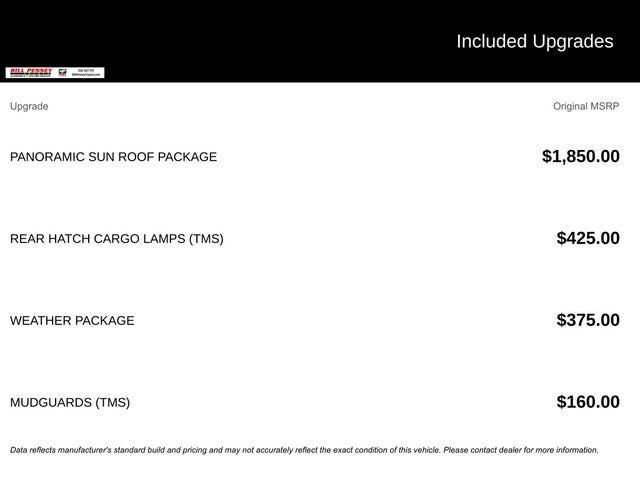Click the Upgrade column header

(x=29, y=106)
